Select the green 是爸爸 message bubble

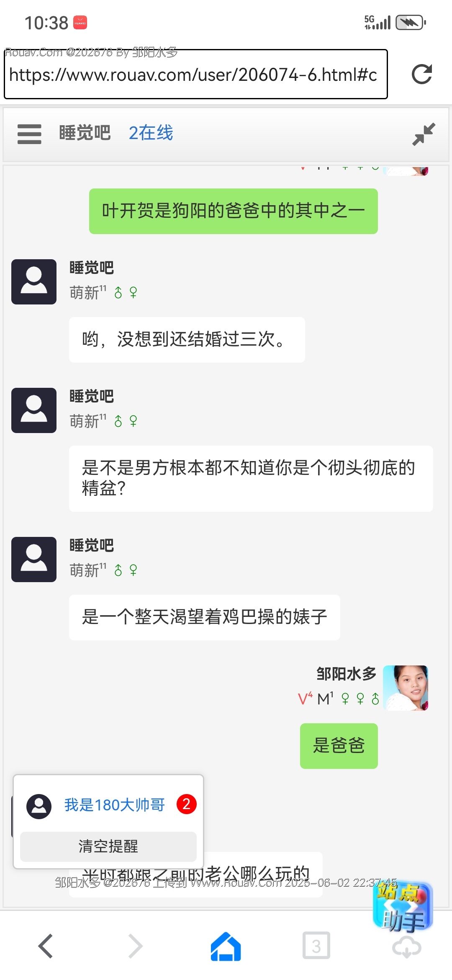(339, 746)
